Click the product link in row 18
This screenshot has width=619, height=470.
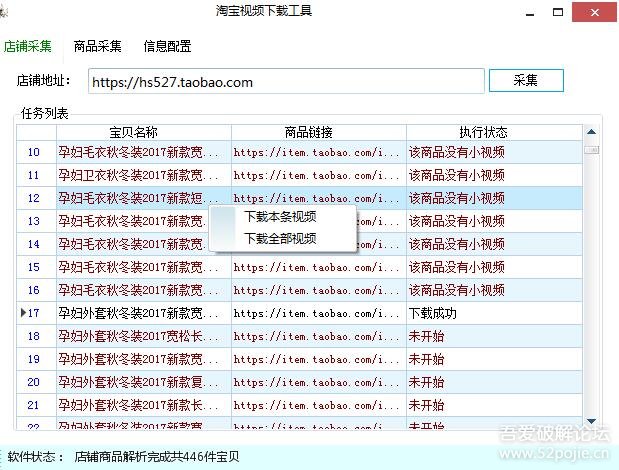click(319, 336)
